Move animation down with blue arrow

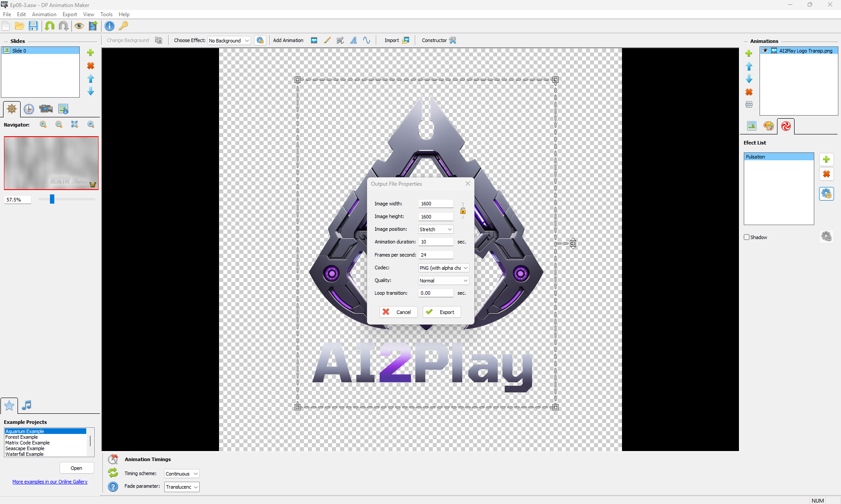click(749, 79)
